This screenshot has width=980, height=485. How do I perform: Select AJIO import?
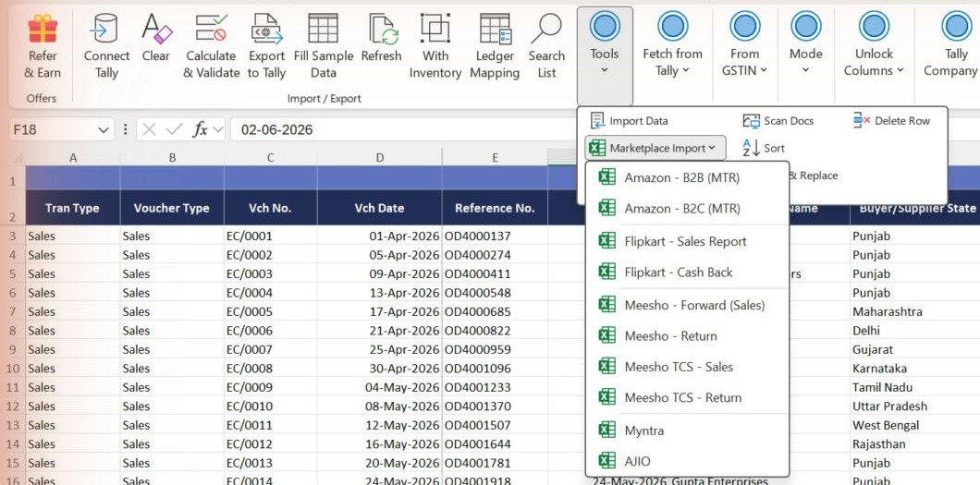687,461
